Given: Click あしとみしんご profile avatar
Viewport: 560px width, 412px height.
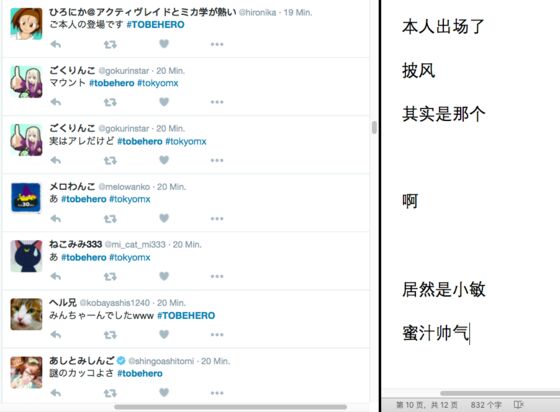Looking at the screenshot, I should [x=26, y=372].
